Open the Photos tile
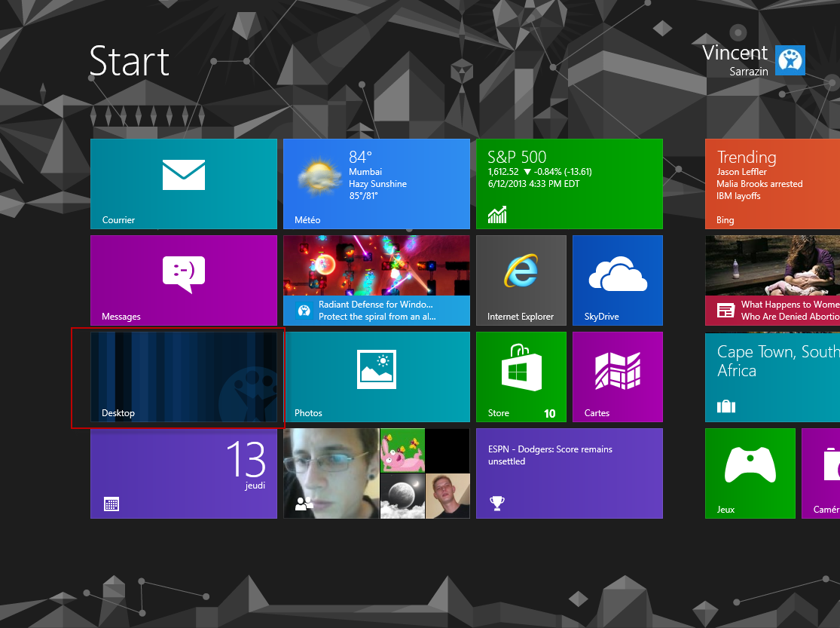Image resolution: width=840 pixels, height=628 pixels. pyautogui.click(x=377, y=376)
